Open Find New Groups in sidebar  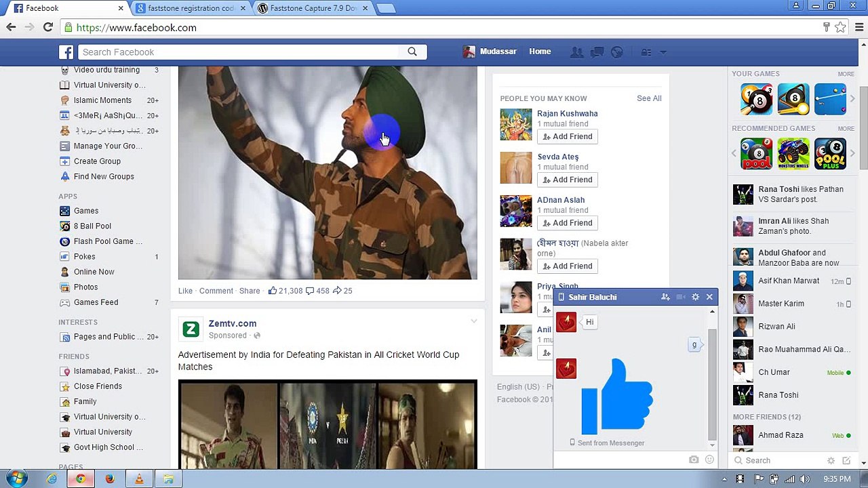(104, 177)
